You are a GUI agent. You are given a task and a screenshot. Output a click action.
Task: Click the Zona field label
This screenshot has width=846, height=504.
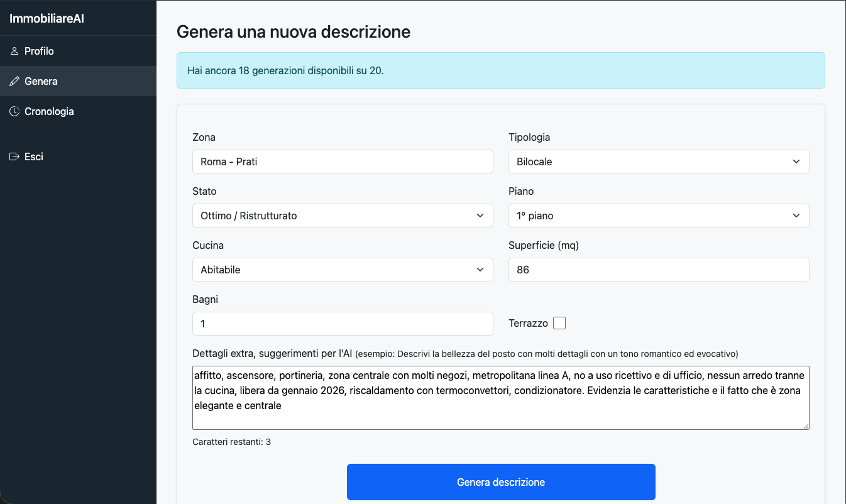(x=204, y=137)
